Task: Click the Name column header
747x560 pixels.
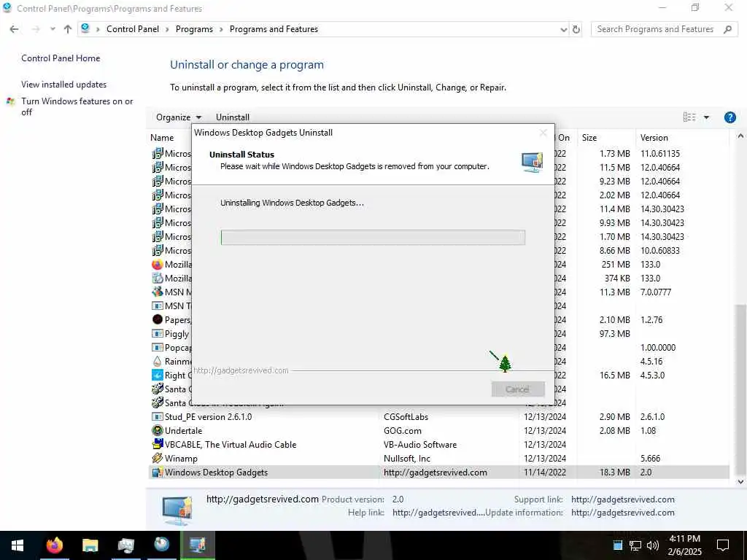Action: [162, 138]
